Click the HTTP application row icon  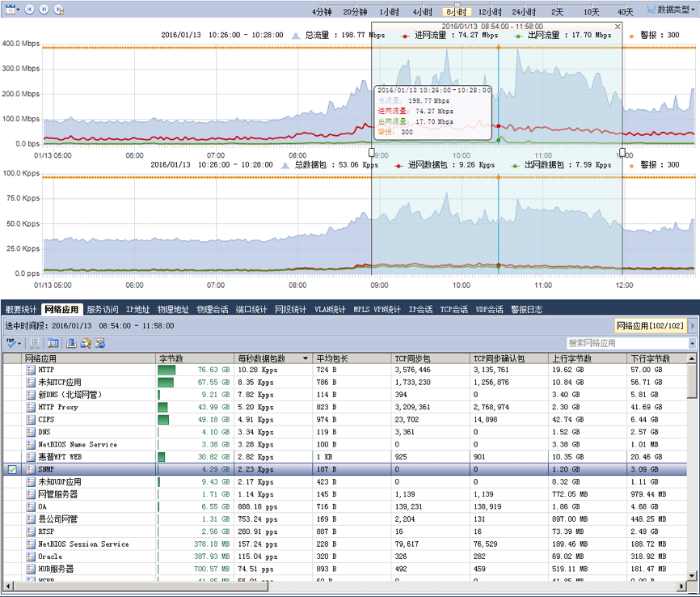pyautogui.click(x=31, y=370)
